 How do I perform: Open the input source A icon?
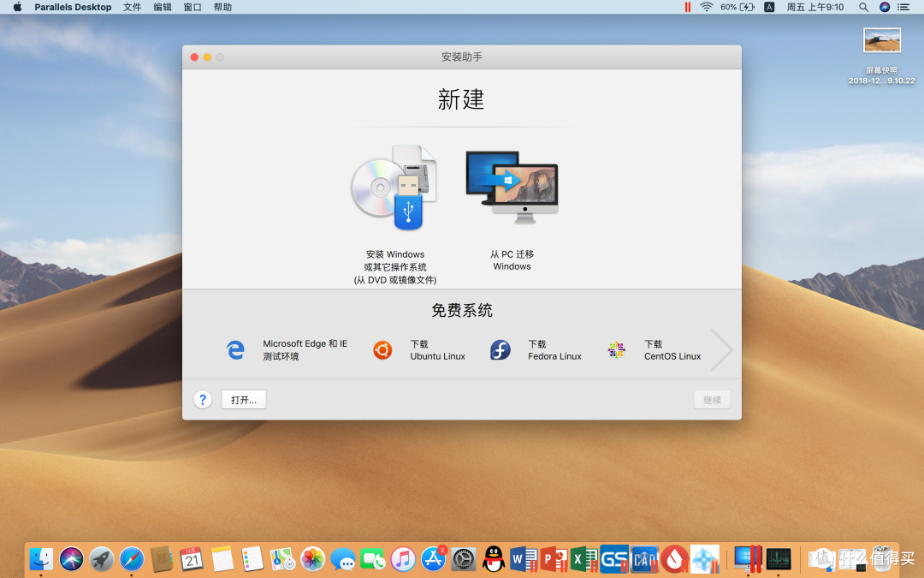(769, 7)
